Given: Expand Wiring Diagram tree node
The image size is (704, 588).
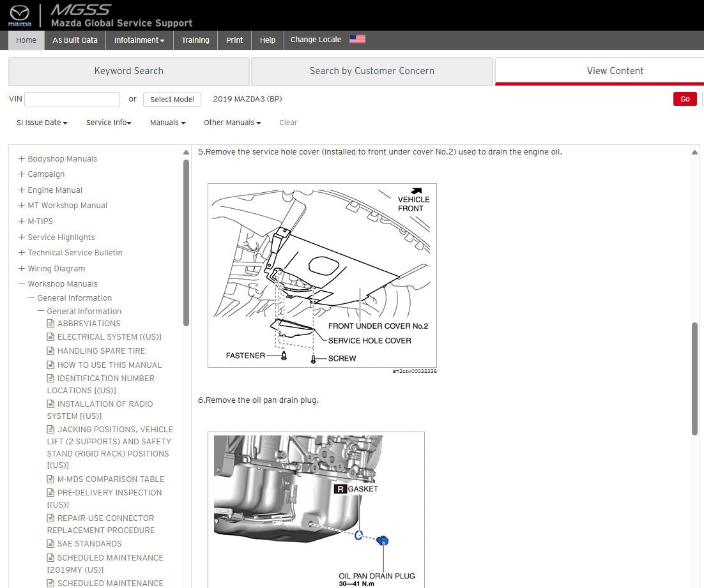Looking at the screenshot, I should coord(21,268).
